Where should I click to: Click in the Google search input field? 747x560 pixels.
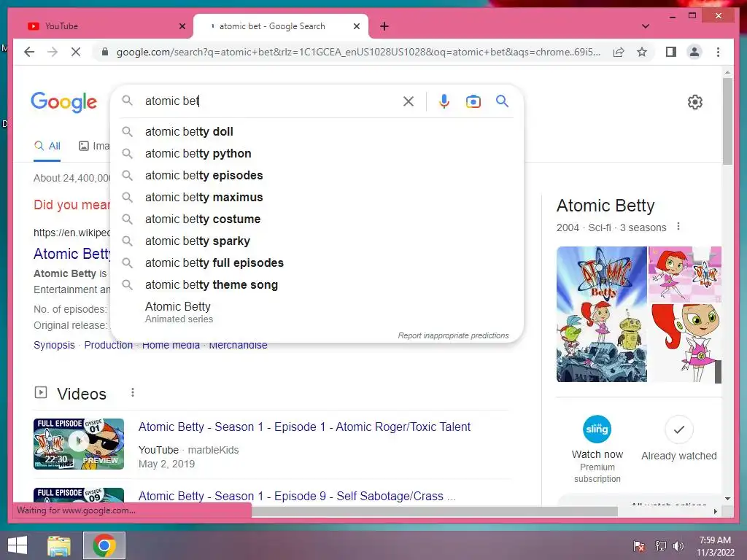269,101
